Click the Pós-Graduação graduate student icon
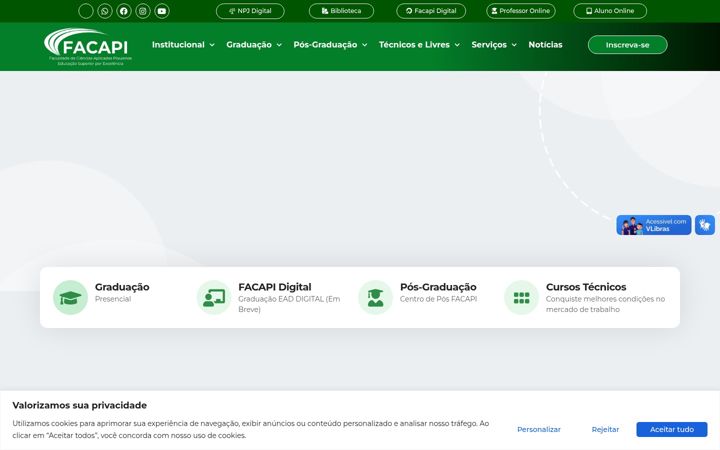Viewport: 720px width, 450px height. click(x=376, y=298)
